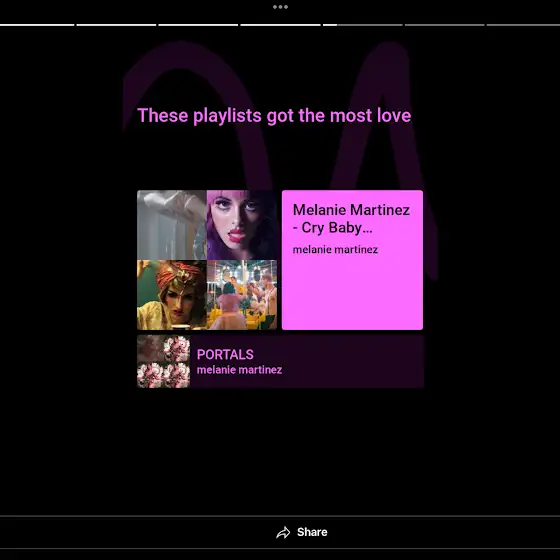Viewport: 560px width, 560px height.
Task: Click the turban portrait thumbnail
Action: pyautogui.click(x=171, y=295)
